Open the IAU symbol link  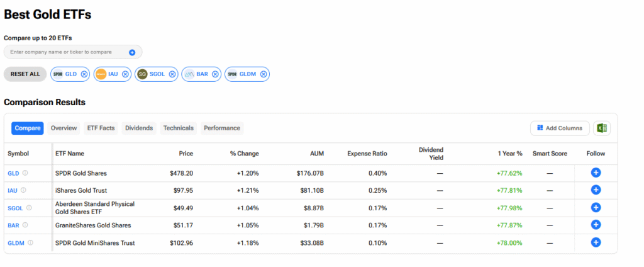click(x=13, y=190)
